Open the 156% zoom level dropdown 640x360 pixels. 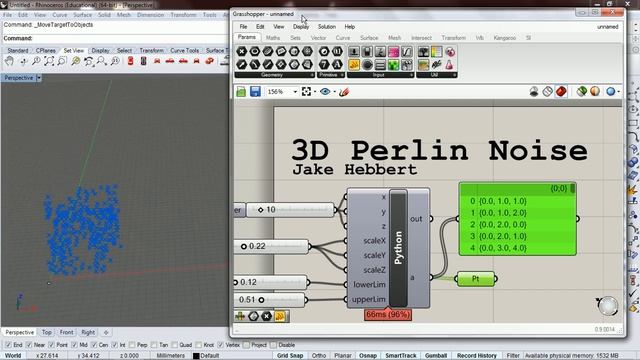click(x=295, y=92)
